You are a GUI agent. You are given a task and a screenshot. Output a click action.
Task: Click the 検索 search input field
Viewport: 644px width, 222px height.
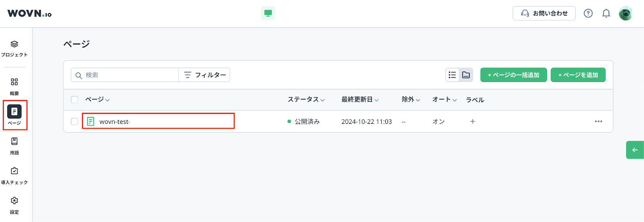pyautogui.click(x=129, y=75)
